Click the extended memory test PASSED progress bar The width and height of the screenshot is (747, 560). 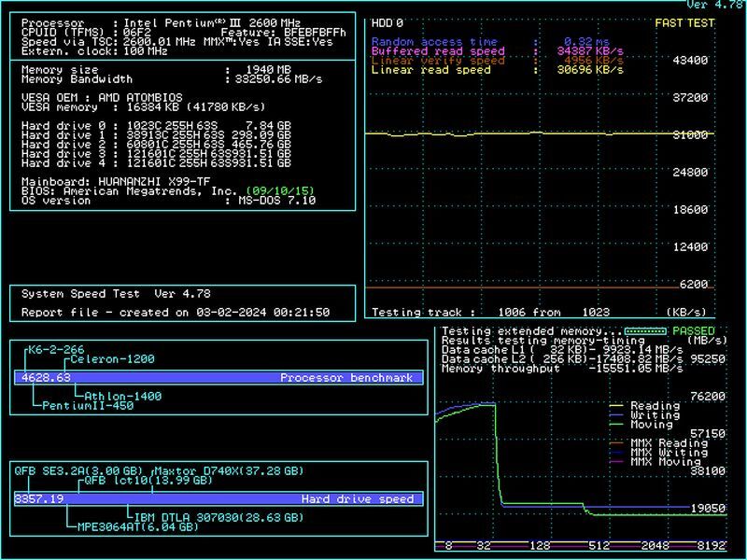click(x=645, y=331)
